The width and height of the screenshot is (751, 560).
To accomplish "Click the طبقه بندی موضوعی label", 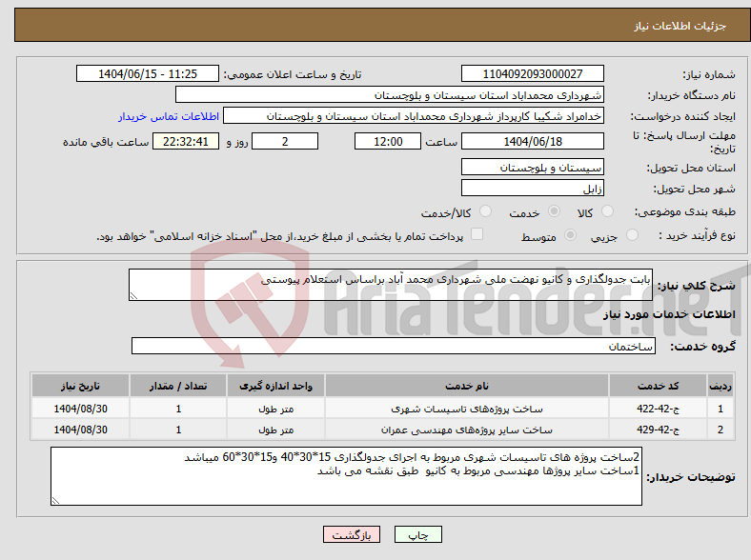I will coord(685,211).
